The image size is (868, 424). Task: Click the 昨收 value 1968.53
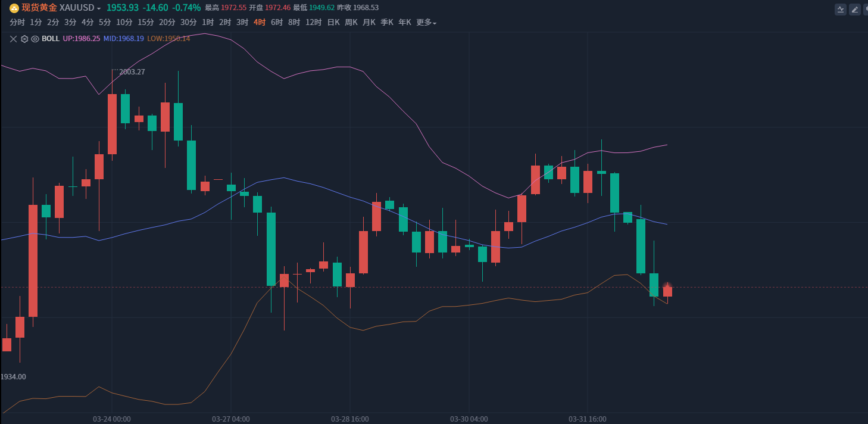[366, 8]
